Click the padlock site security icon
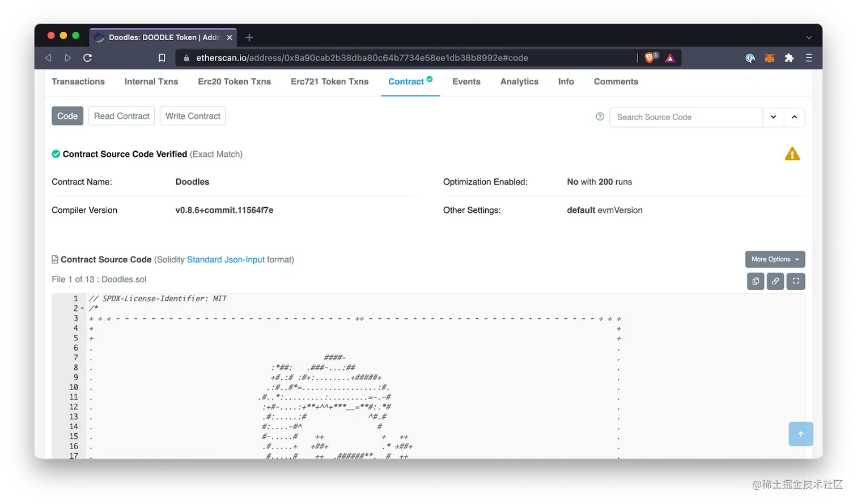 point(186,58)
